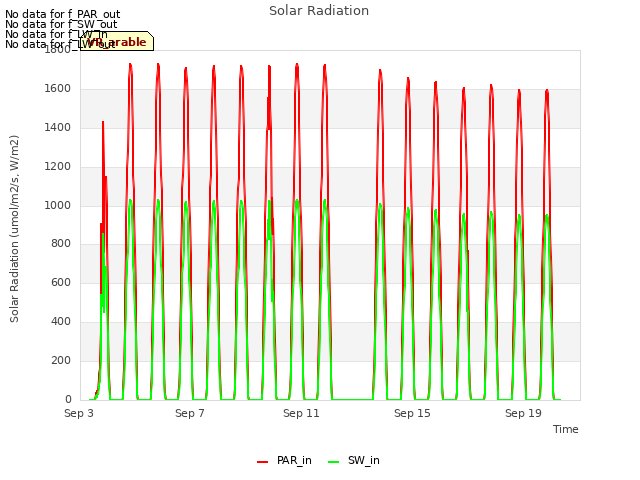Select the 'No data for f_SW_out' message
The width and height of the screenshot is (640, 480).
pos(61,24)
